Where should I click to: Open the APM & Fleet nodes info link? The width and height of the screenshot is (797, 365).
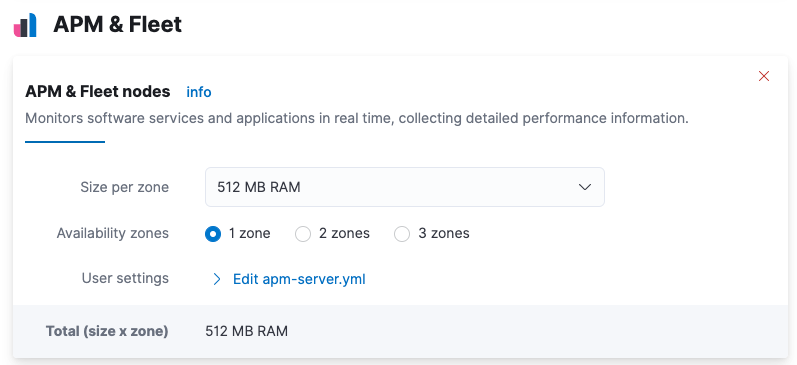pyautogui.click(x=199, y=92)
